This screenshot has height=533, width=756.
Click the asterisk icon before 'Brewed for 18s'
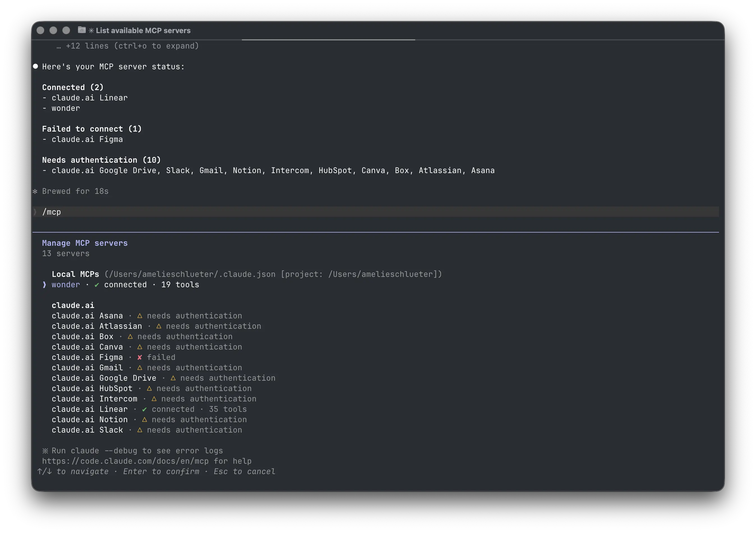coord(35,191)
